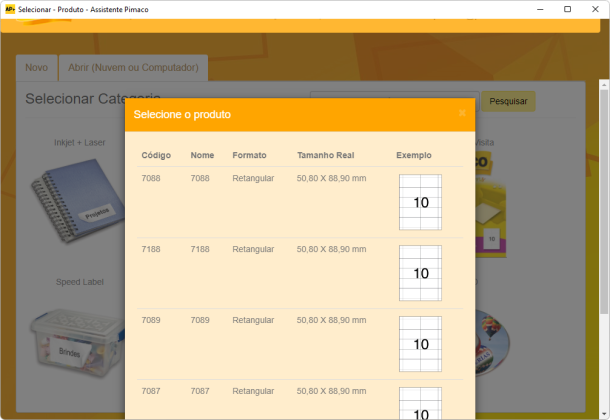Click the name 7087 in Nome column

pos(200,391)
